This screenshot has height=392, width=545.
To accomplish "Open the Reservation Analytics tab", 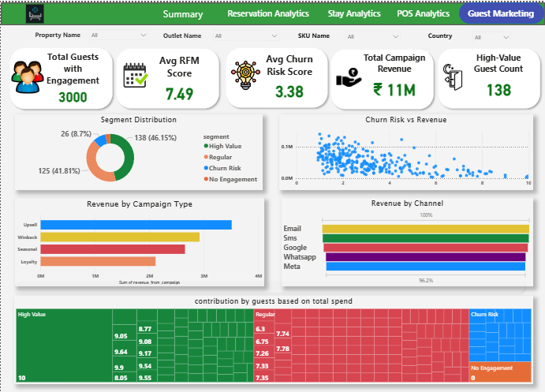I will pos(268,14).
